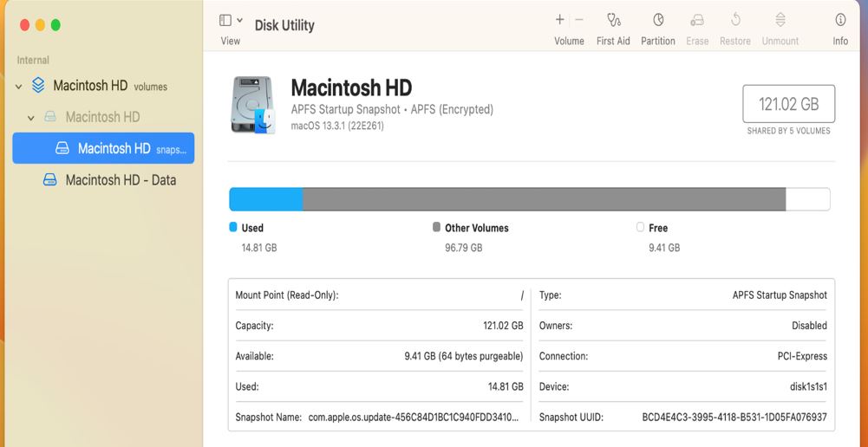Image resolution: width=868 pixels, height=447 pixels.
Task: Collapse the Macintosh HD volumes group
Action: 19,87
